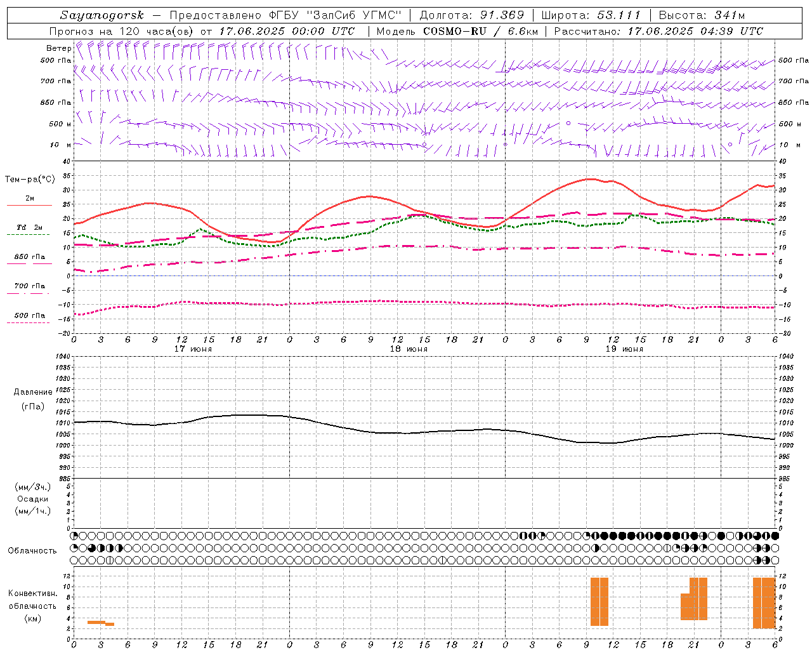Select the 'Предоставлено ФГБУ "ЗапСиб УГМС"' header text
Viewport: 812px width, 650px height.
pyautogui.click(x=285, y=15)
